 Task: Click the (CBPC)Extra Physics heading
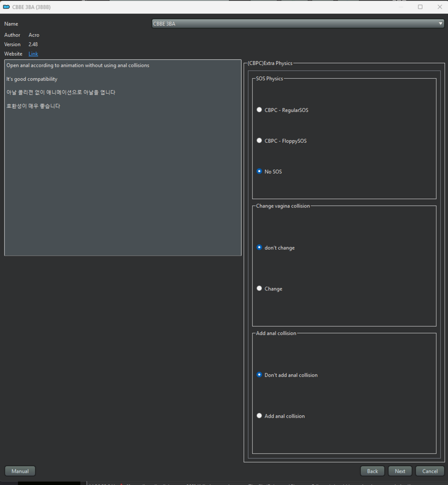coord(270,63)
